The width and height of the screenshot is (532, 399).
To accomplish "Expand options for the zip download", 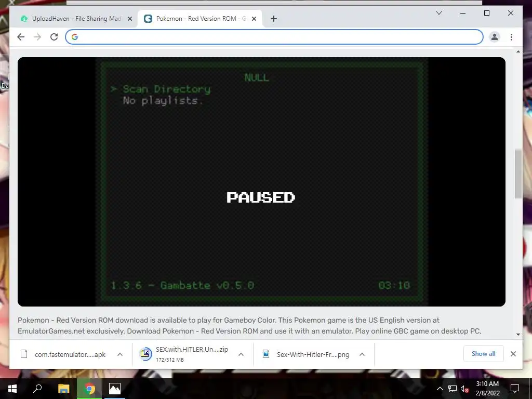I will pyautogui.click(x=241, y=354).
